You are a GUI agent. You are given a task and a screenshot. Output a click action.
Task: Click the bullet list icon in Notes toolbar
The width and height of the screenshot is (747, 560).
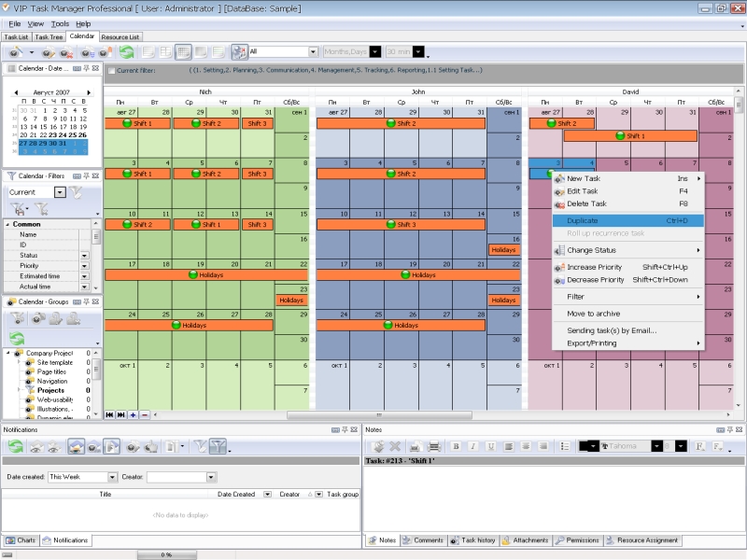565,446
